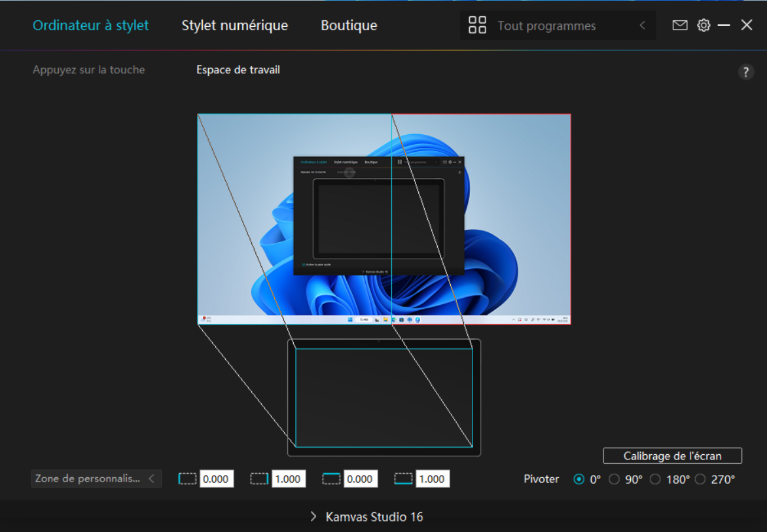Click the Tout programmes grid icon

tap(478, 26)
